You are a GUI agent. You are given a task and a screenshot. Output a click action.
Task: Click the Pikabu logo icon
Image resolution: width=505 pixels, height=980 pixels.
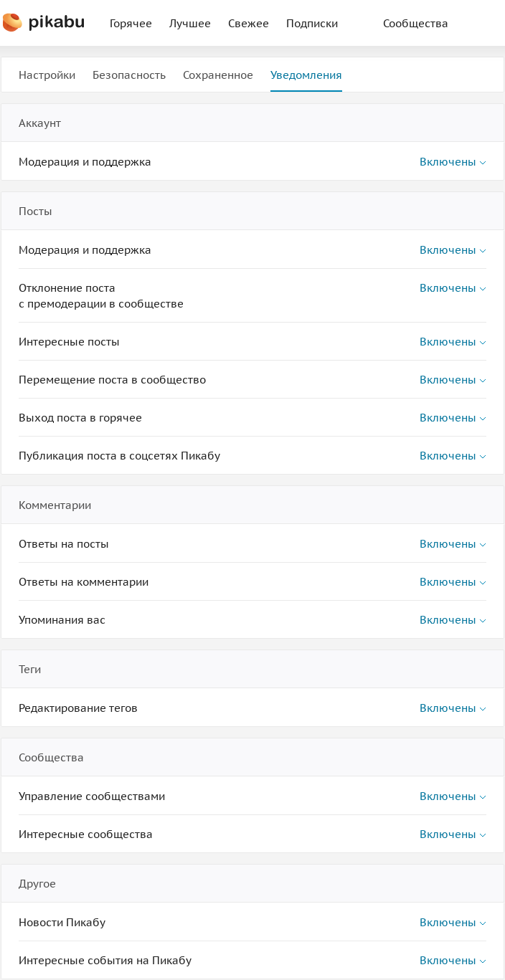pyautogui.click(x=13, y=23)
